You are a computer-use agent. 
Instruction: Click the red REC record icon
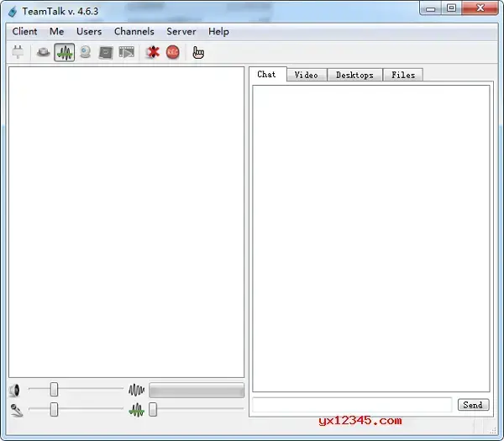click(173, 52)
